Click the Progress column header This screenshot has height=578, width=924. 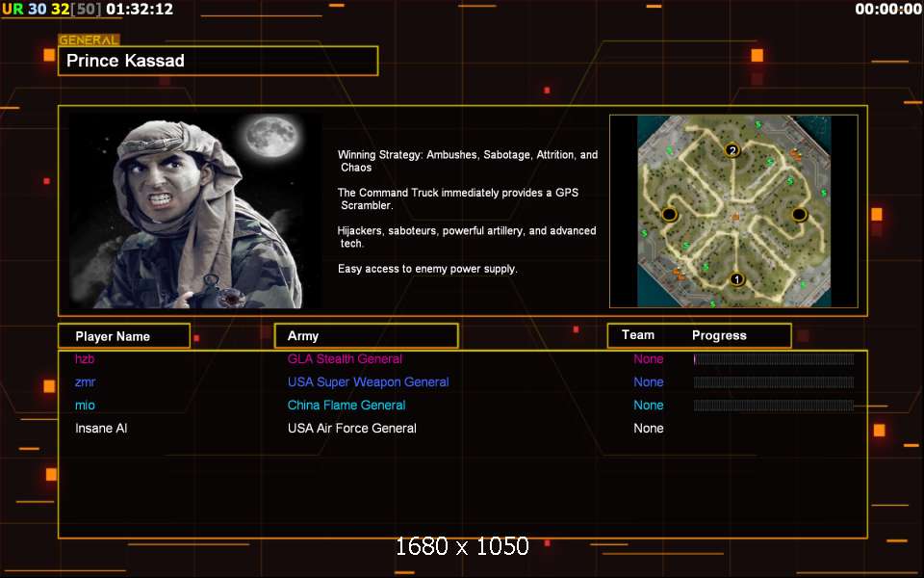719,335
